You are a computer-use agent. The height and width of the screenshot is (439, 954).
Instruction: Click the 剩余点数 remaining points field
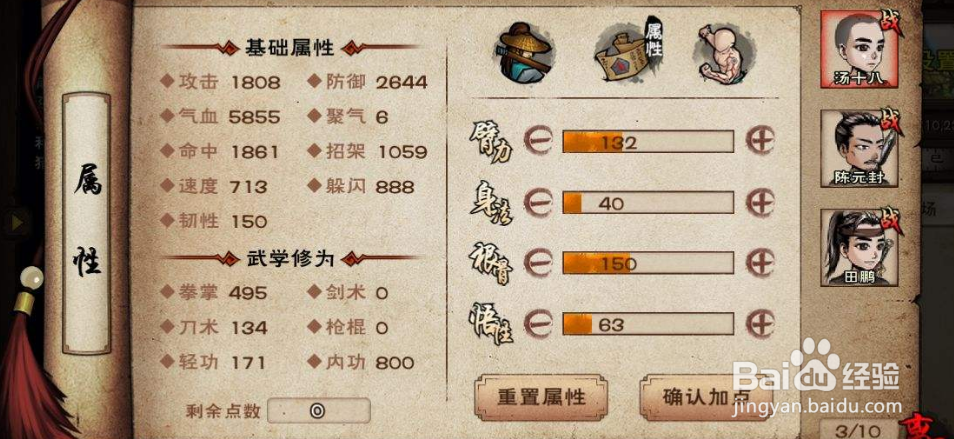coord(318,410)
